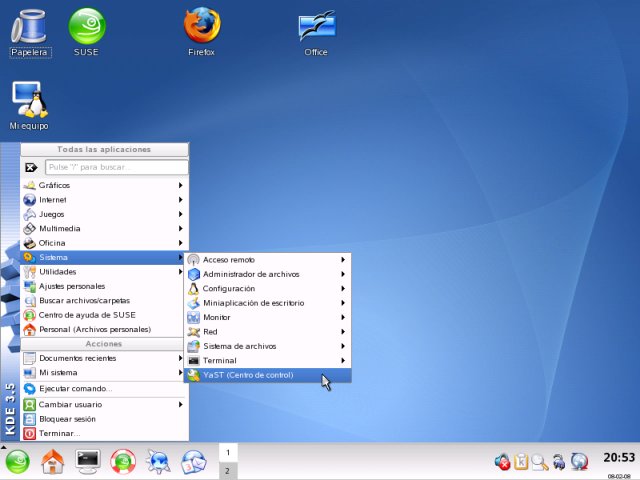The width and height of the screenshot is (640, 480).
Task: Choose the Red submenu entry
Action: click(268, 332)
